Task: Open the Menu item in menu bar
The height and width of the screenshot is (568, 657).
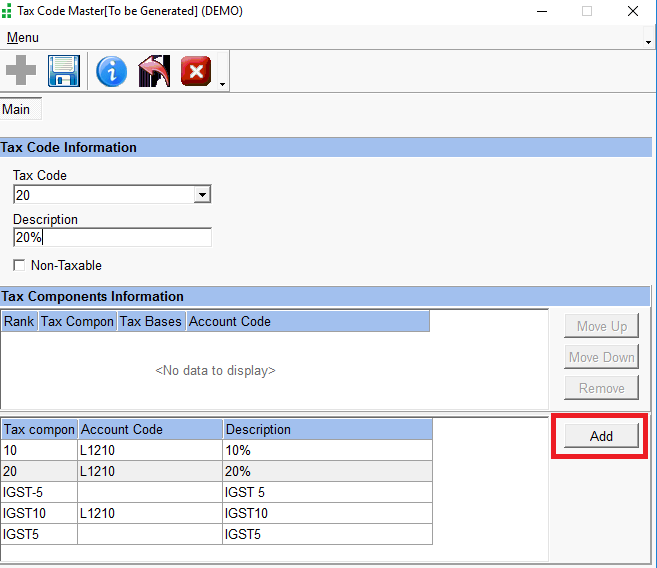Action: pyautogui.click(x=22, y=37)
